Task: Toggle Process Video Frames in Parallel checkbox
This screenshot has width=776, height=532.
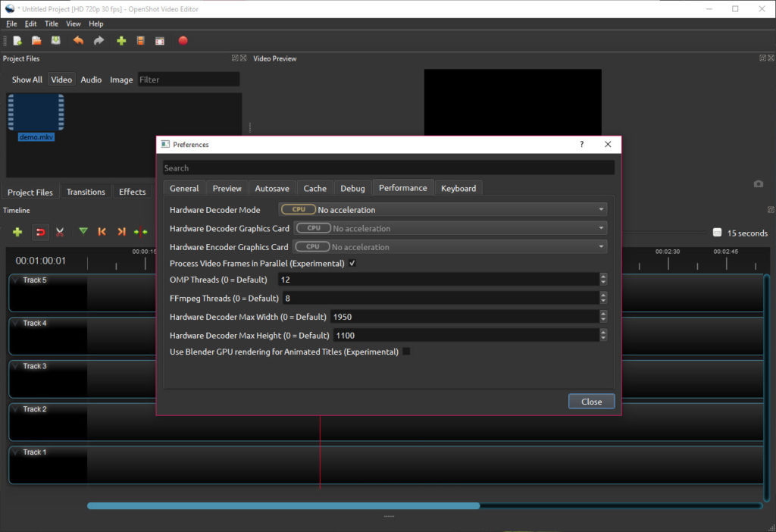Action: tap(352, 263)
